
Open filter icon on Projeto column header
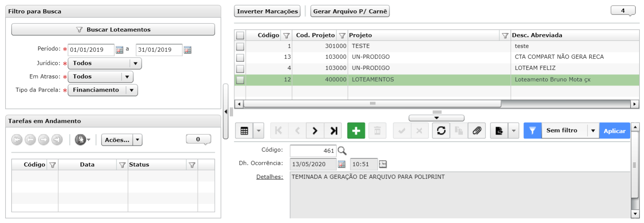(505, 36)
